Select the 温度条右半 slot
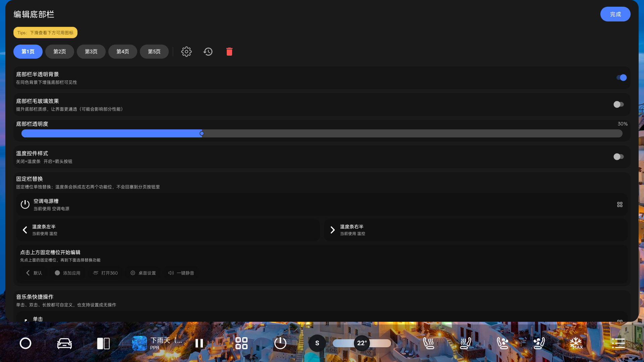Viewport: 644px width, 362px height. pyautogui.click(x=476, y=230)
